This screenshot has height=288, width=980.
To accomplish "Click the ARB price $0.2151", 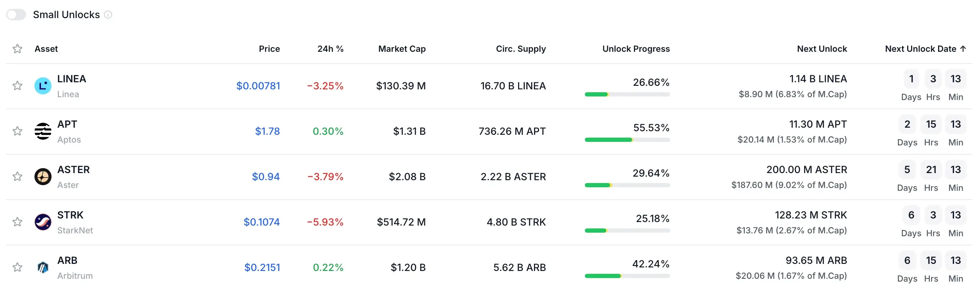I will pyautogui.click(x=263, y=267).
